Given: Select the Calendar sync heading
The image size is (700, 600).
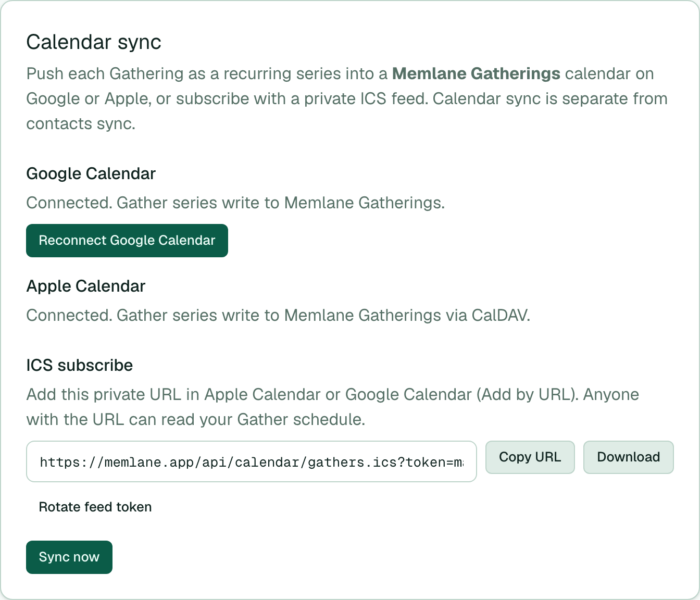Looking at the screenshot, I should tap(94, 42).
